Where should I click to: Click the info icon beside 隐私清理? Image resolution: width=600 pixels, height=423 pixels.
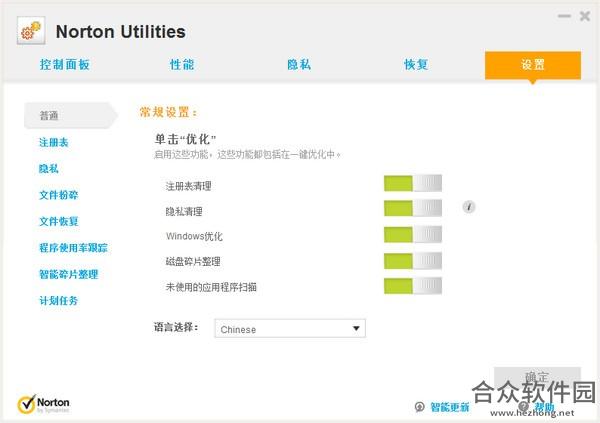click(469, 207)
